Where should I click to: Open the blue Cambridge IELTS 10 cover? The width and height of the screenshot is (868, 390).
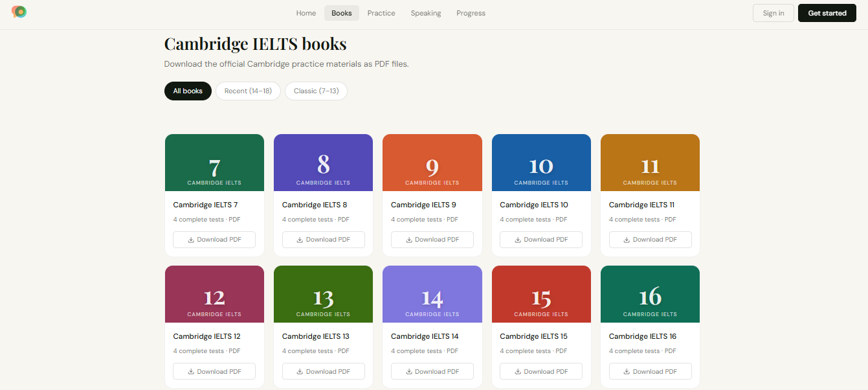(541, 163)
